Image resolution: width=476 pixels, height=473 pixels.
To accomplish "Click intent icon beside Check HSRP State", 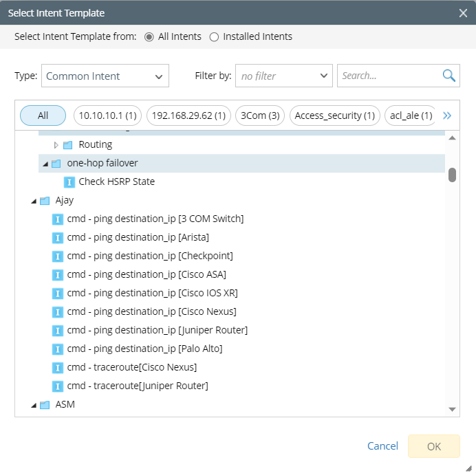I will click(69, 182).
